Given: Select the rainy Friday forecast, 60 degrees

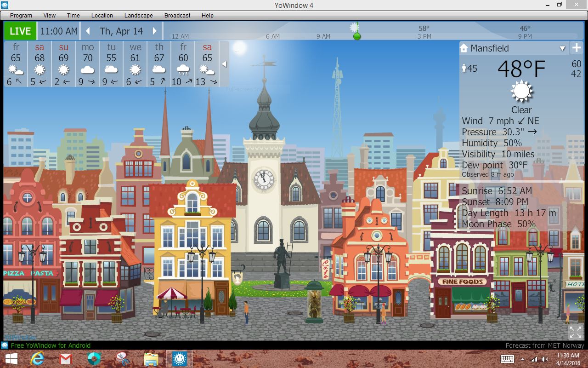Looking at the screenshot, I should point(183,64).
